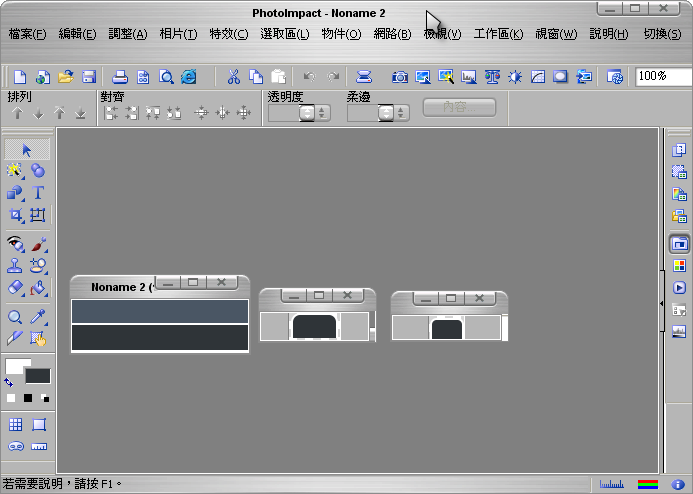693x494 pixels.
Task: Open the 物件(O) menu
Action: (341, 34)
